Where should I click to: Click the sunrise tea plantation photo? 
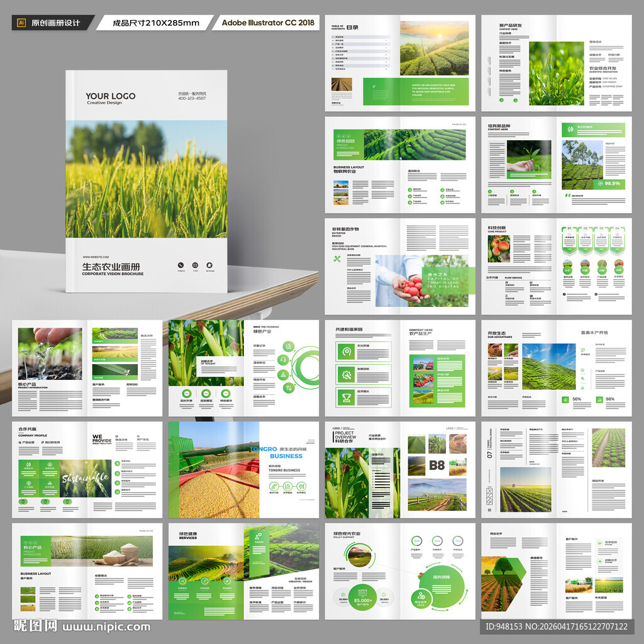pyautogui.click(x=434, y=48)
